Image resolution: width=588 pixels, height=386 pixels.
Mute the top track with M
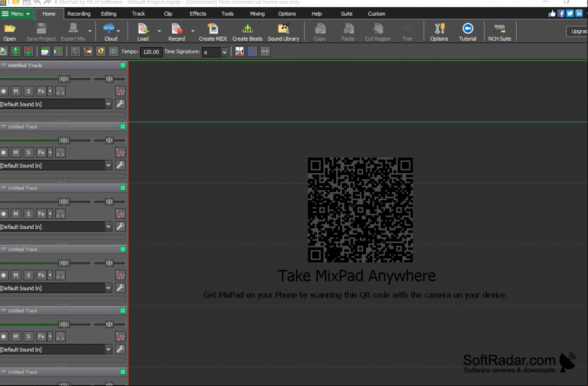click(16, 91)
